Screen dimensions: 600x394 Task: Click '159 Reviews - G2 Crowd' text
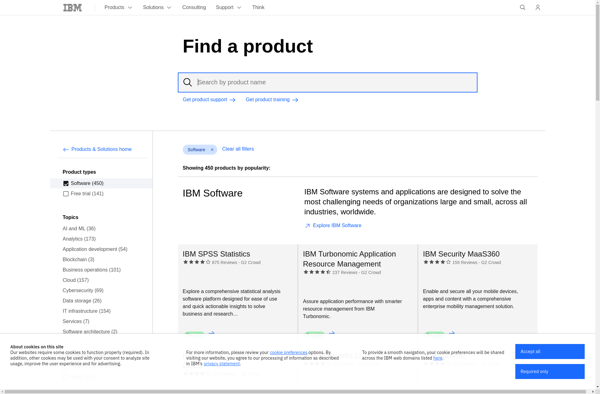pos(476,262)
